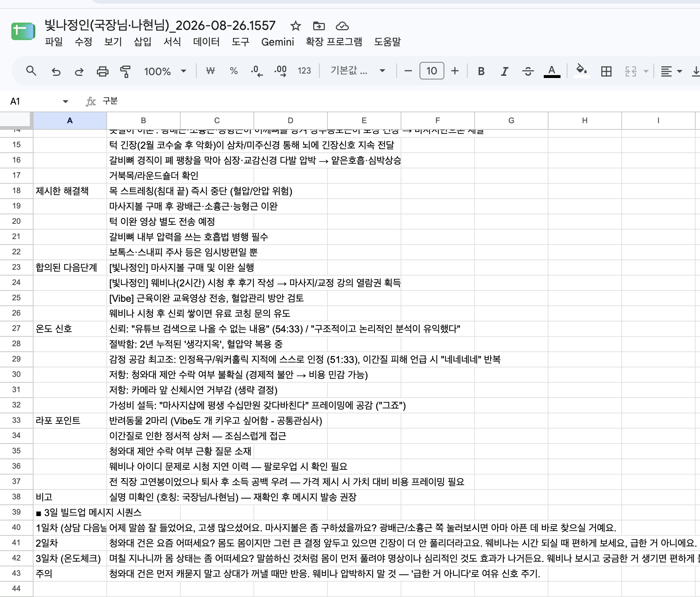Open the Google Sheets home logo
This screenshot has width=700, height=597.
(23, 31)
